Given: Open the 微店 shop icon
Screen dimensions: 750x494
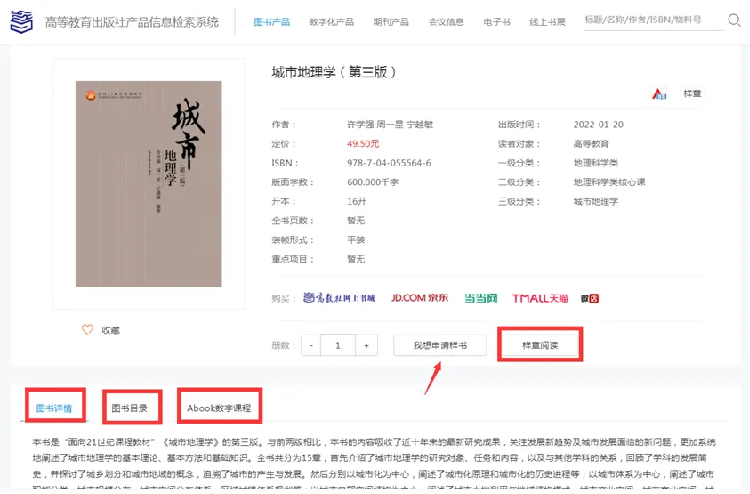Looking at the screenshot, I should pos(590,298).
